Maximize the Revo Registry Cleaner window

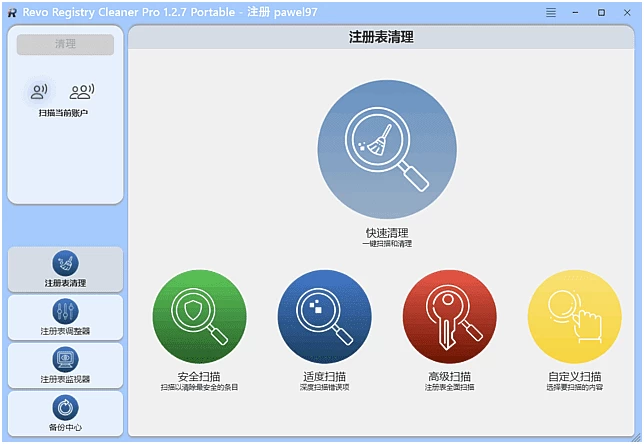click(601, 12)
